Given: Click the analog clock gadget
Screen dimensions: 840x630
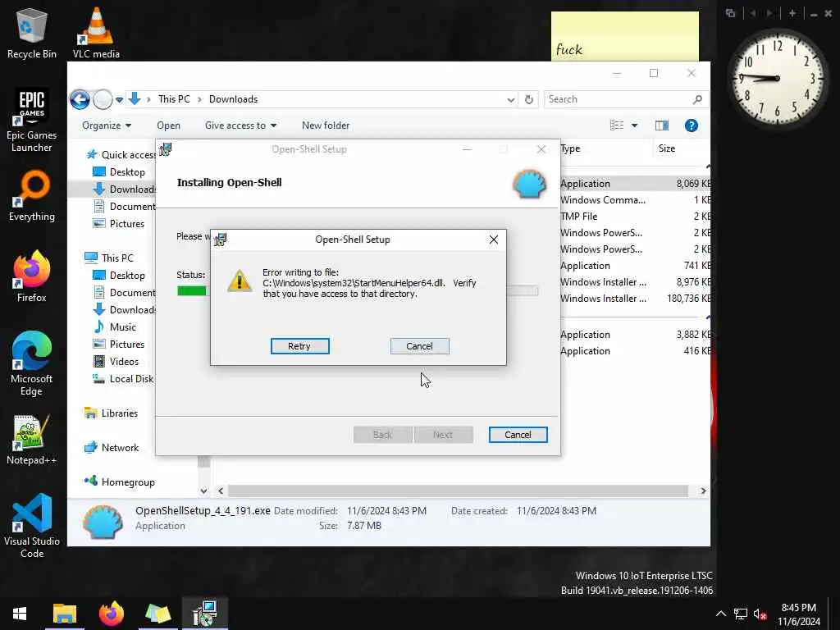Looking at the screenshot, I should tap(777, 78).
